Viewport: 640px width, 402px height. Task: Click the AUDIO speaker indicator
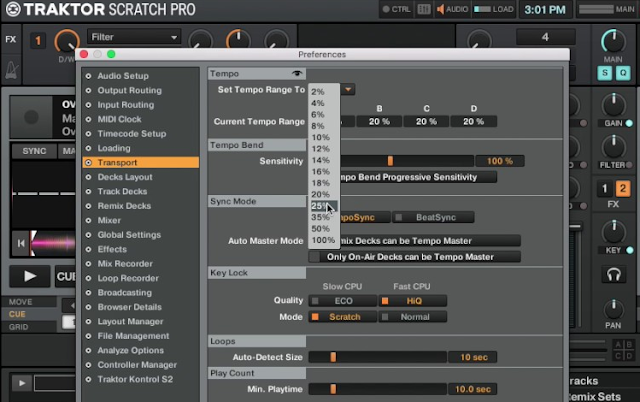[x=452, y=9]
